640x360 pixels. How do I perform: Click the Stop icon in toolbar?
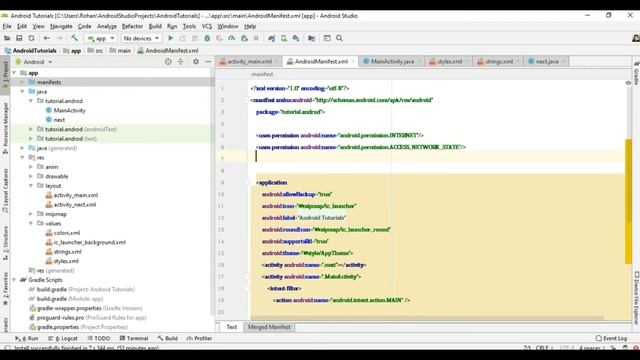coord(256,38)
